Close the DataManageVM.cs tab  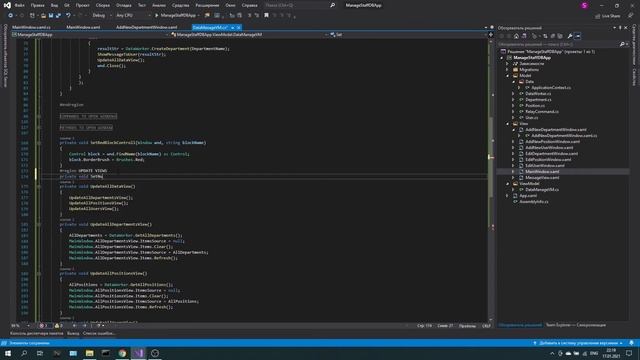(239, 27)
